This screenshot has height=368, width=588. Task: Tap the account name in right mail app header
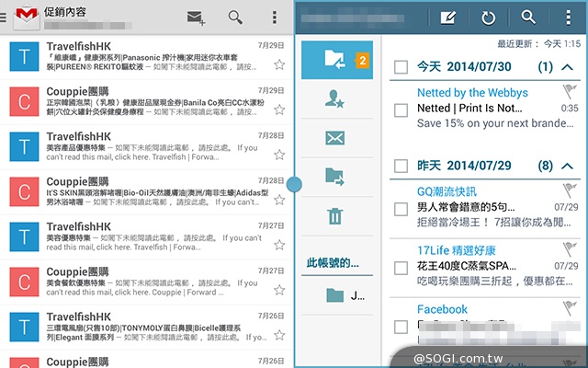pos(353,18)
